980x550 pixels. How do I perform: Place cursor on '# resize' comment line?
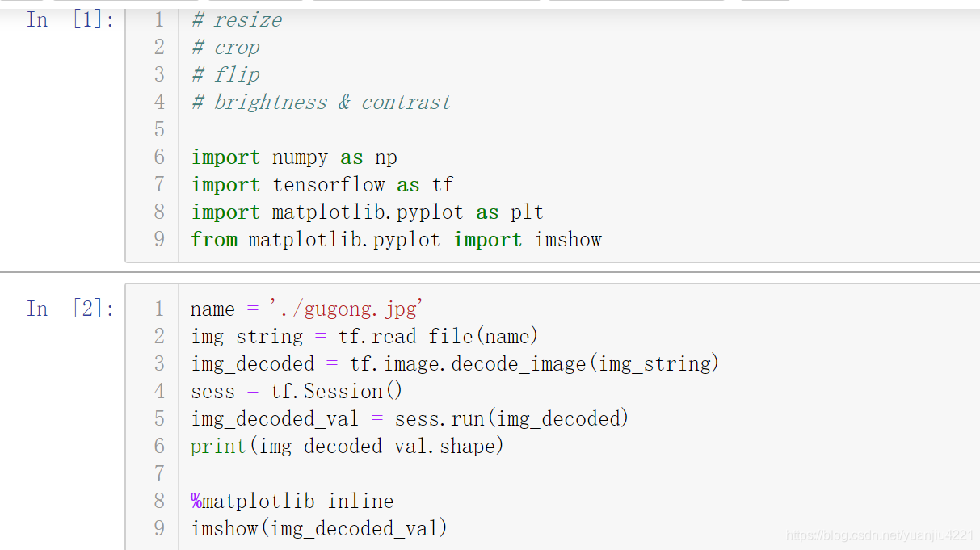237,20
